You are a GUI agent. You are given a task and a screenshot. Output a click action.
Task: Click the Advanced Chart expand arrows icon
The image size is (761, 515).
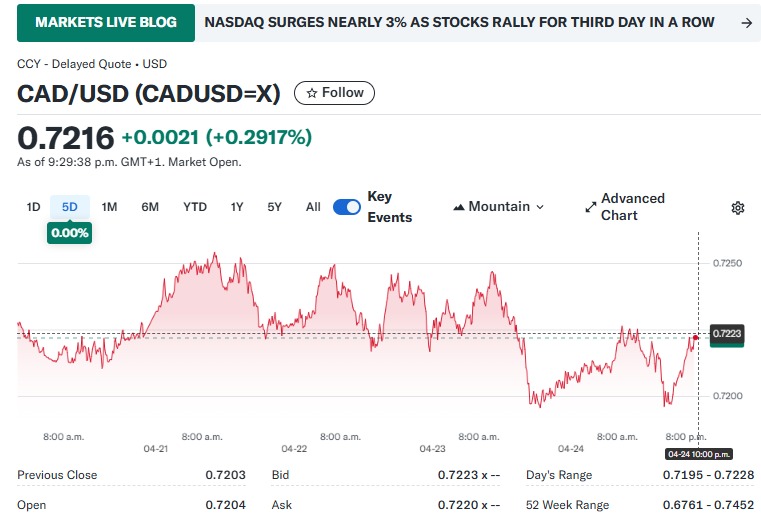click(x=590, y=207)
